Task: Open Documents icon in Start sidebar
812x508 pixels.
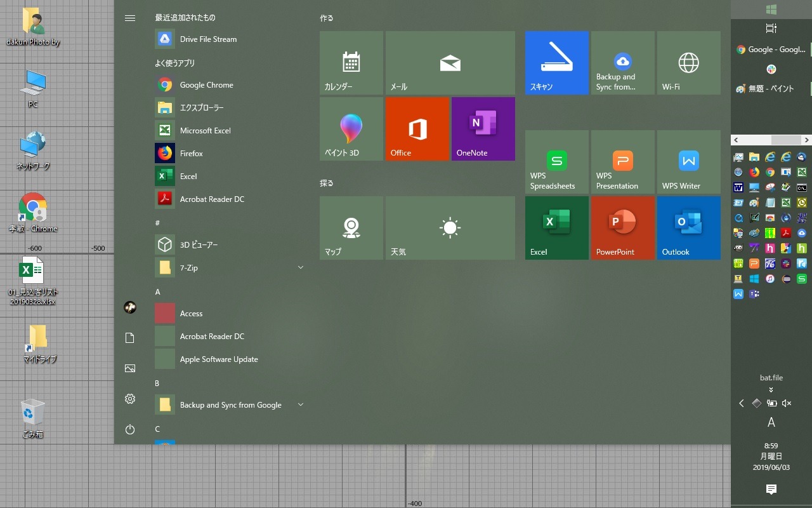Action: pos(130,338)
